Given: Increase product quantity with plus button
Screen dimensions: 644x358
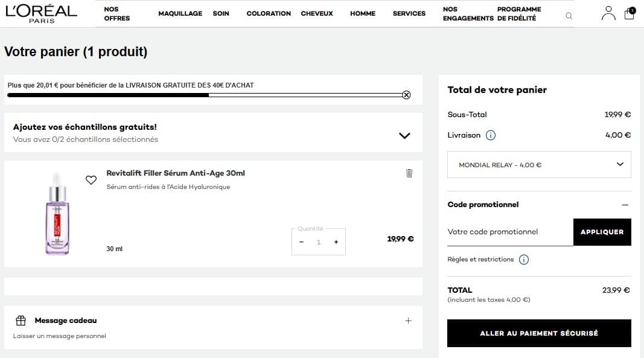Looking at the screenshot, I should point(336,241).
